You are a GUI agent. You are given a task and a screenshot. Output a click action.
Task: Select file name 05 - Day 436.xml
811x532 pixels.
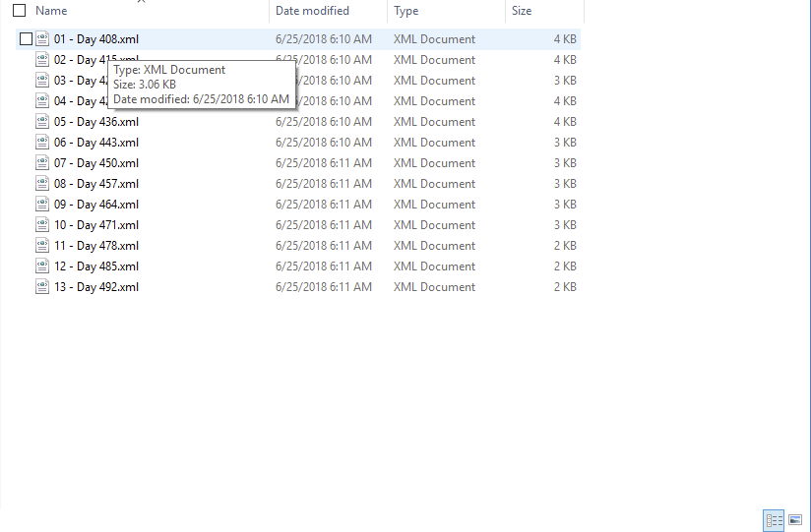coord(96,122)
